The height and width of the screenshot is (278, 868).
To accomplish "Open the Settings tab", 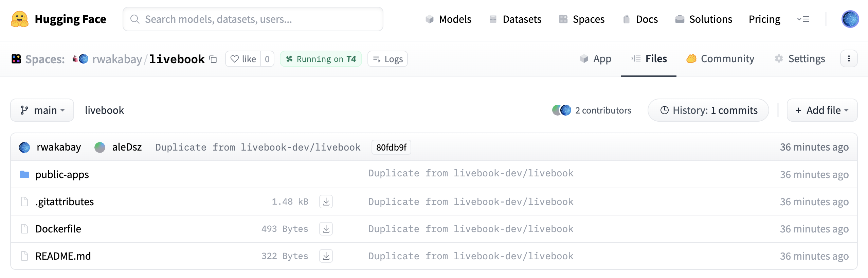I will (800, 59).
